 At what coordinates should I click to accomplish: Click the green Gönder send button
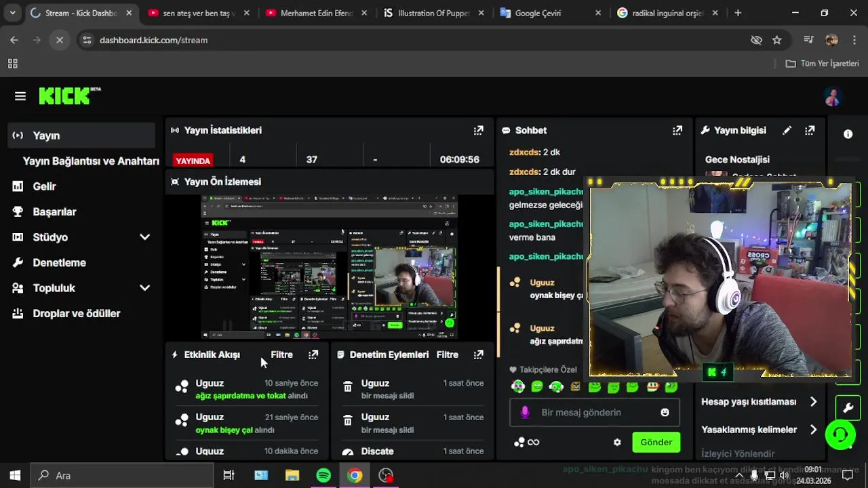pos(656,442)
